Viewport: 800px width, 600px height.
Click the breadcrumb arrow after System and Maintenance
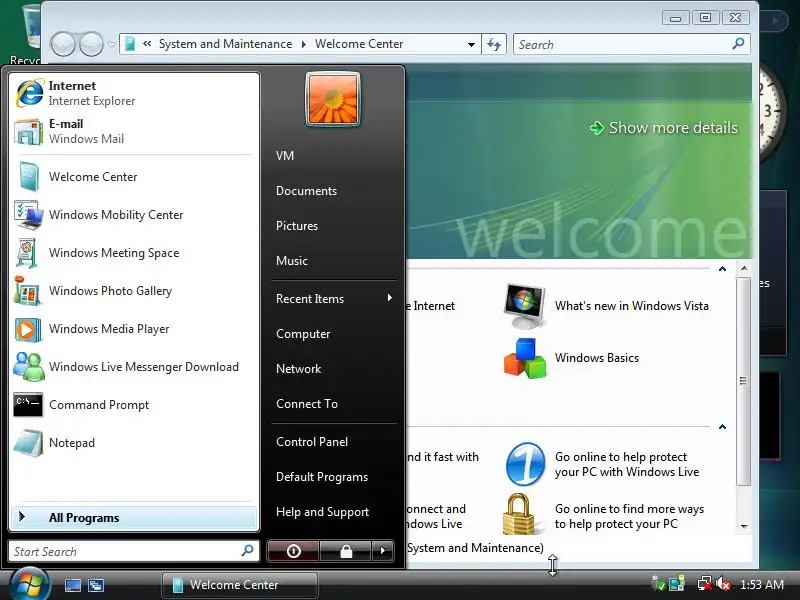tap(304, 44)
